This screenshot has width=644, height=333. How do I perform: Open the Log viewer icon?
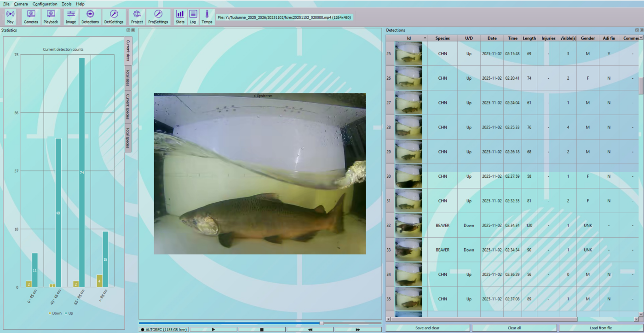pos(193,17)
